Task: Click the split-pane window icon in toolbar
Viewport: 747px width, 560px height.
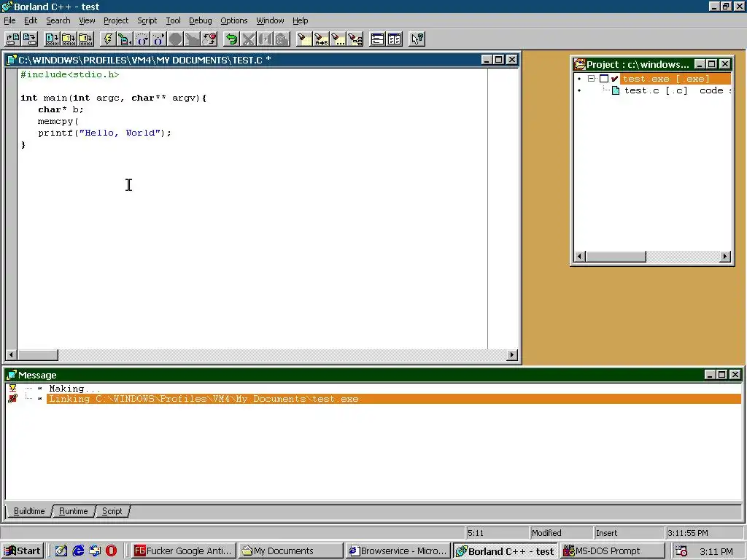Action: point(395,39)
